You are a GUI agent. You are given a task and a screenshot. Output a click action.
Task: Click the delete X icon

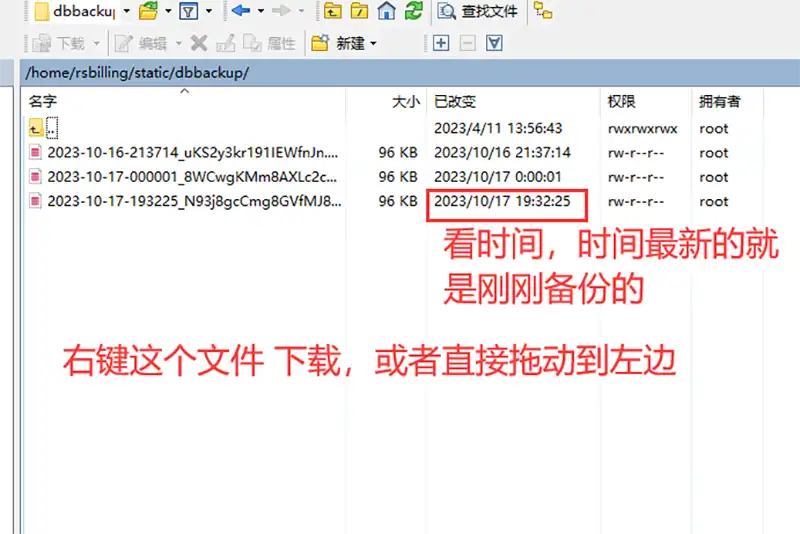199,43
